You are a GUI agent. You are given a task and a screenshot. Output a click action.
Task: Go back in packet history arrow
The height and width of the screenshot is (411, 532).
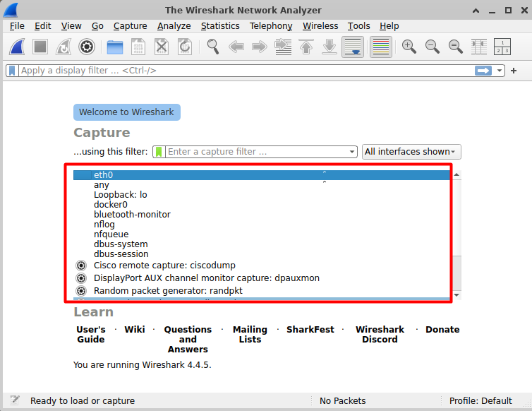pos(236,47)
